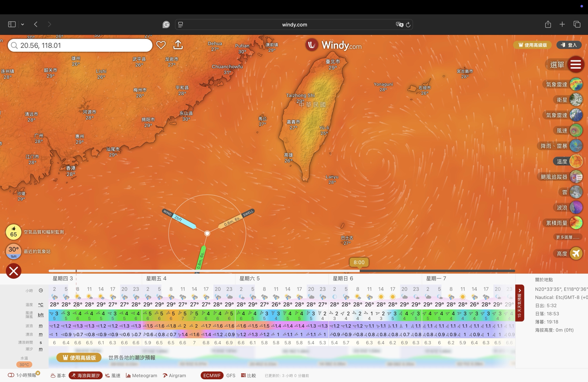Click the login button
588x382 pixels.
569,45
